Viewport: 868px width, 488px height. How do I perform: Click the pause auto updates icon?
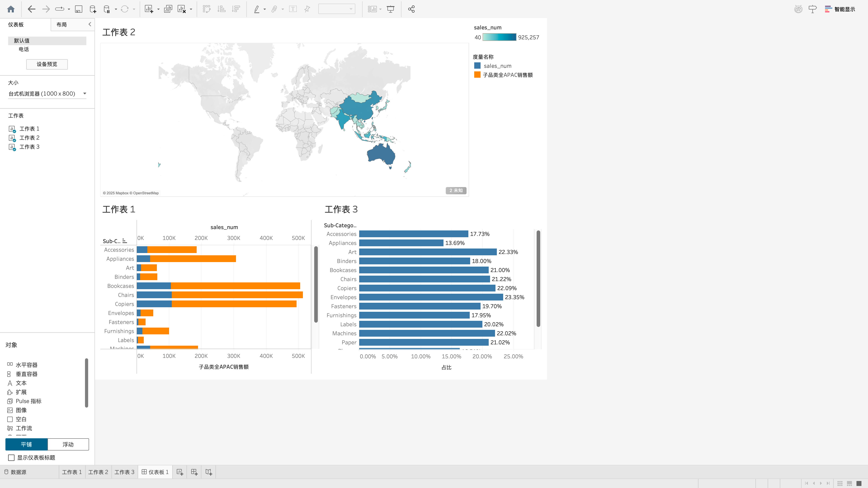point(107,9)
